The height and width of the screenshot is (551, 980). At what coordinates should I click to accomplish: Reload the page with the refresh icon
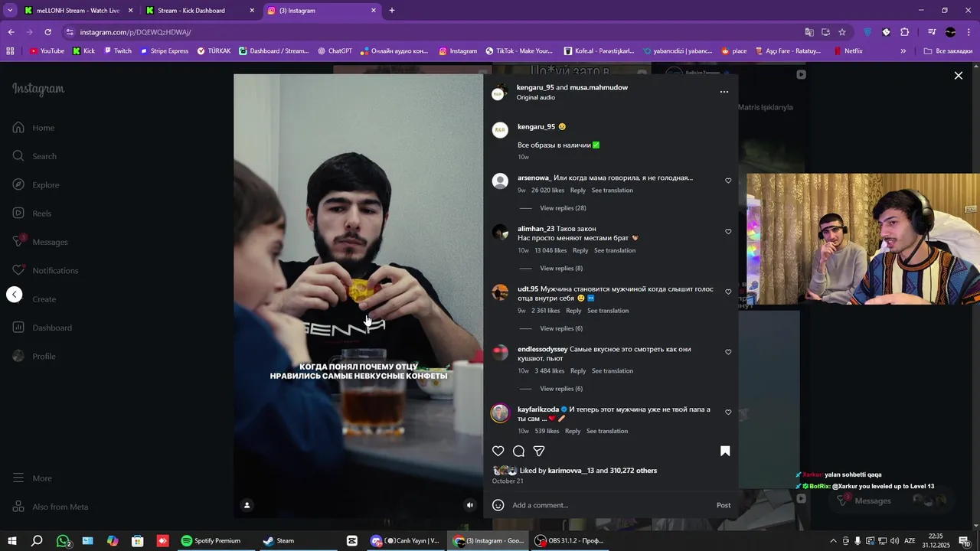[x=47, y=32]
